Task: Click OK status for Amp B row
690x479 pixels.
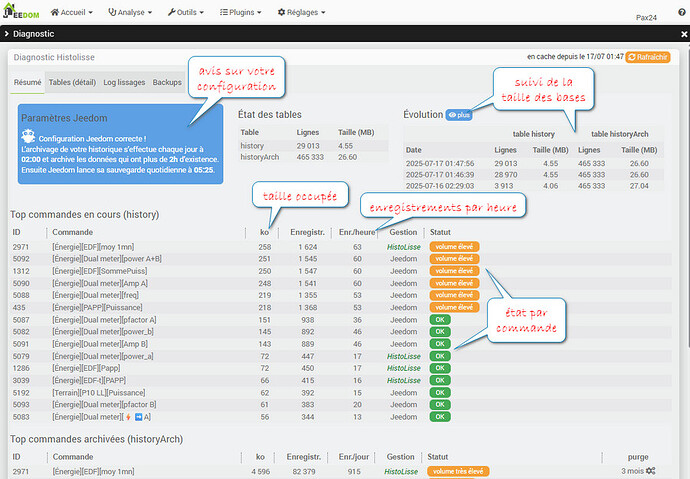Action: point(440,344)
